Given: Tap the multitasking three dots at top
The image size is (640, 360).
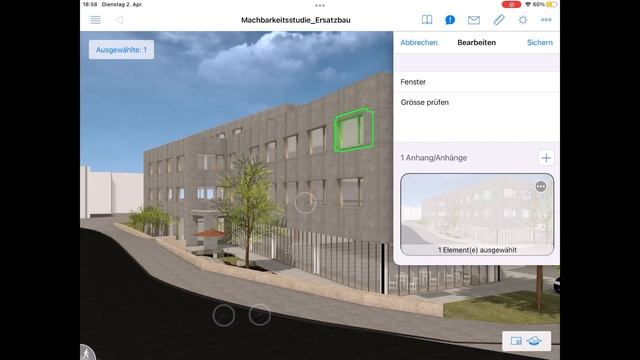Looking at the screenshot, I should (x=320, y=6).
